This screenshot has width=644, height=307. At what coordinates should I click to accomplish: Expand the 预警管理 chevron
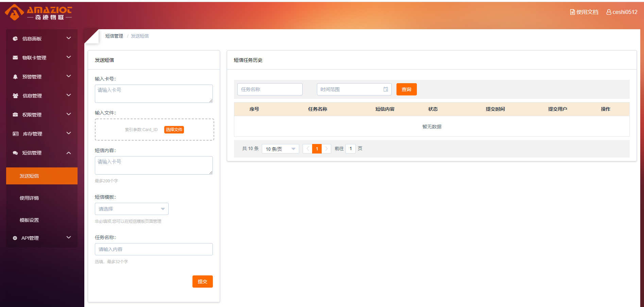click(69, 76)
